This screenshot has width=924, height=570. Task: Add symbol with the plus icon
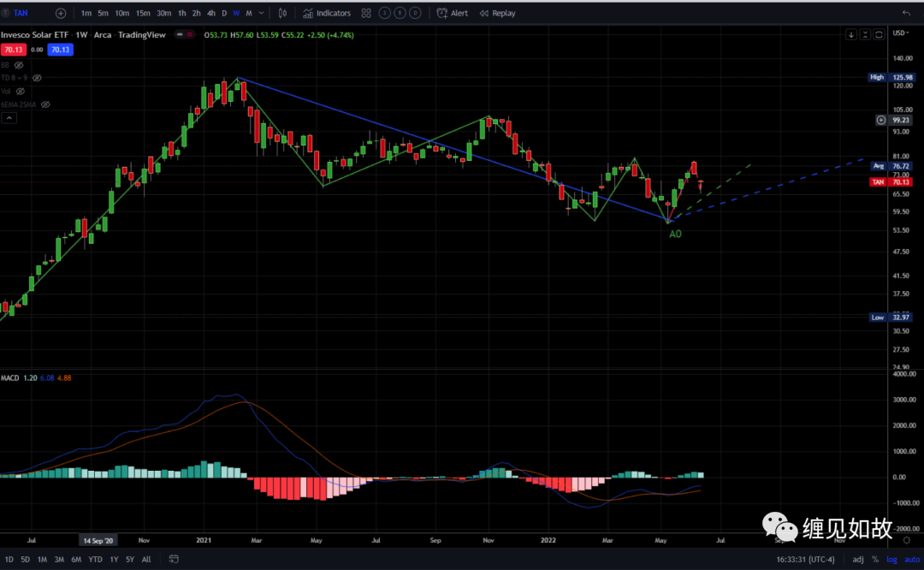[x=61, y=13]
